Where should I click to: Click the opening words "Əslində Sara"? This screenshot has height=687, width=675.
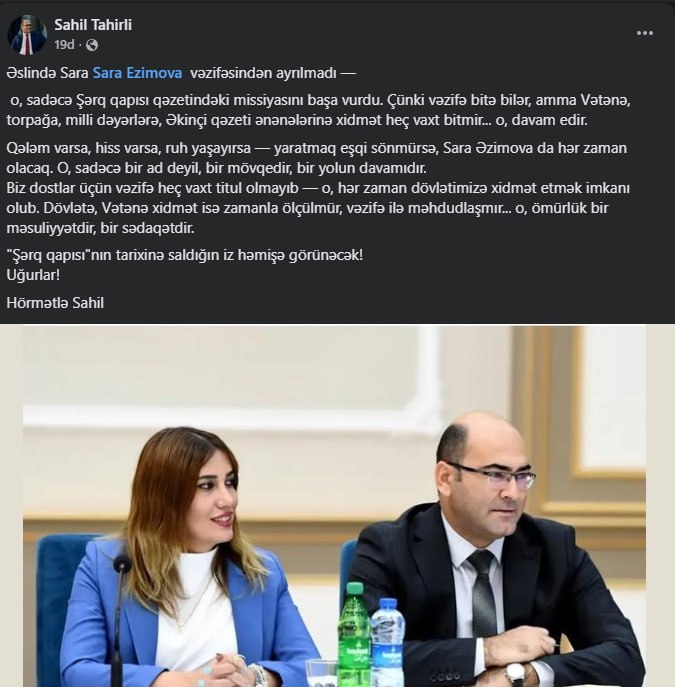tap(47, 73)
